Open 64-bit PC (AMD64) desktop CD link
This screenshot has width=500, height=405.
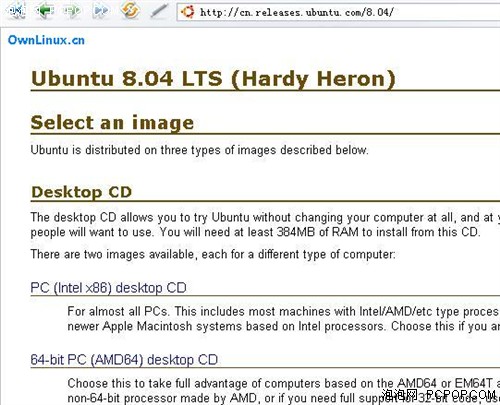click(124, 360)
